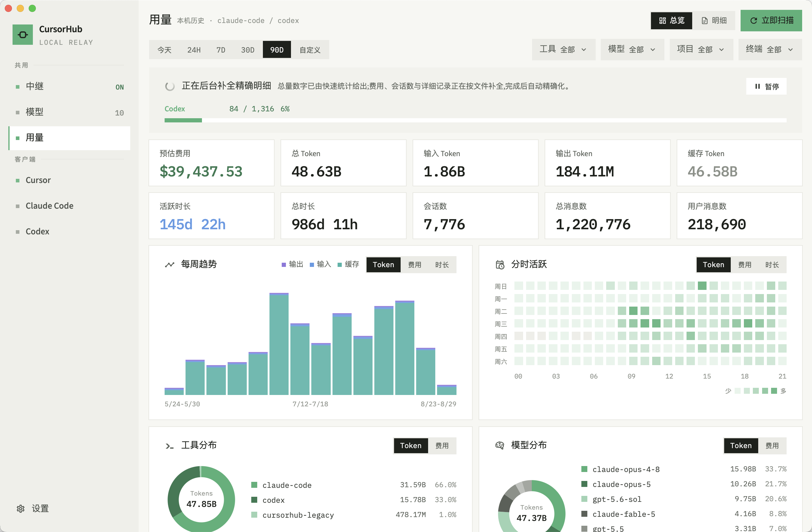Click the tallest bar in 每周趋势 chart
812x532 pixels.
coord(279,344)
